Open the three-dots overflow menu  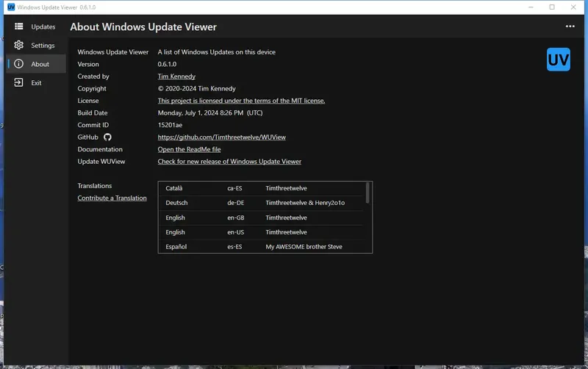(x=570, y=26)
